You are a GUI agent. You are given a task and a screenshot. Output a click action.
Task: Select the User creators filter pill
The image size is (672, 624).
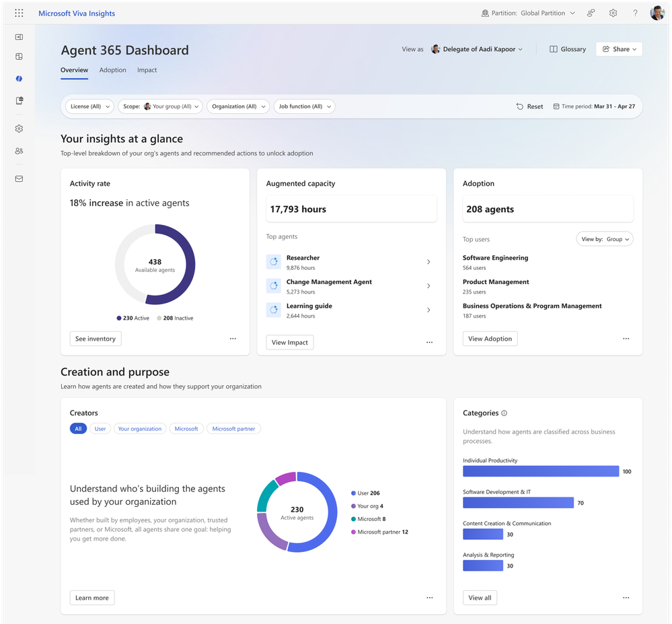100,428
